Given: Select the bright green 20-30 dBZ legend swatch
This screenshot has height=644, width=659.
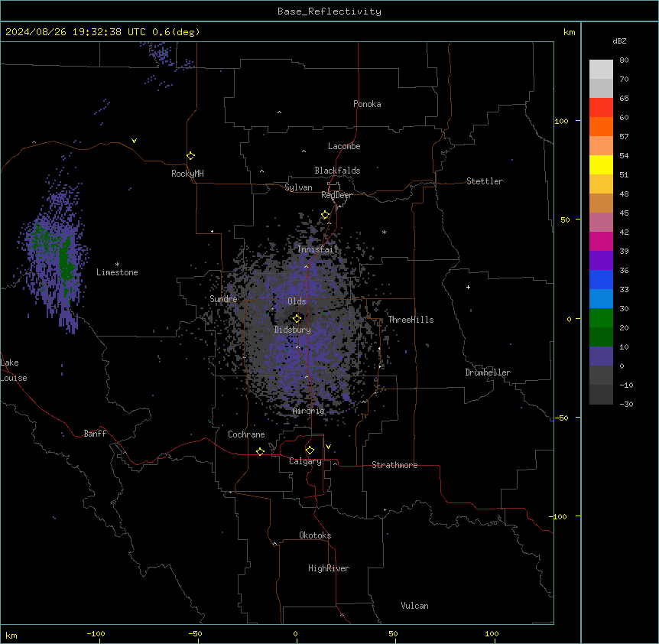Looking at the screenshot, I should tap(601, 318).
